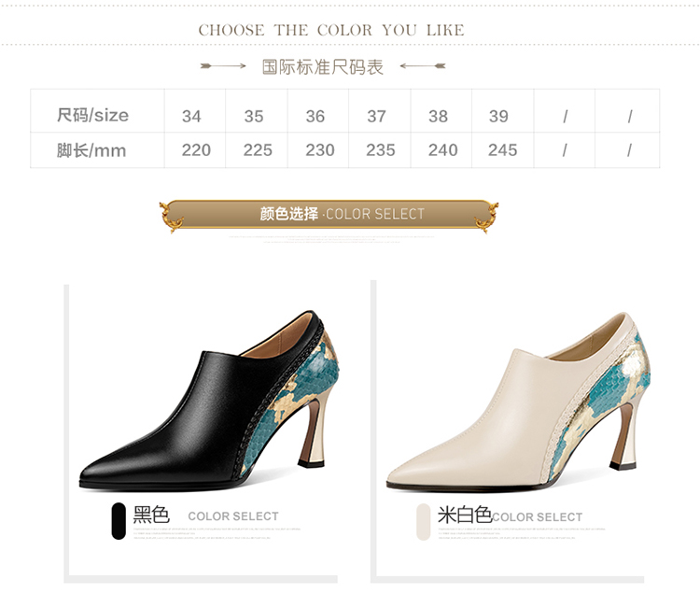This screenshot has height=593, width=700.
Task: Click the 黑色 color label
Action: [151, 515]
